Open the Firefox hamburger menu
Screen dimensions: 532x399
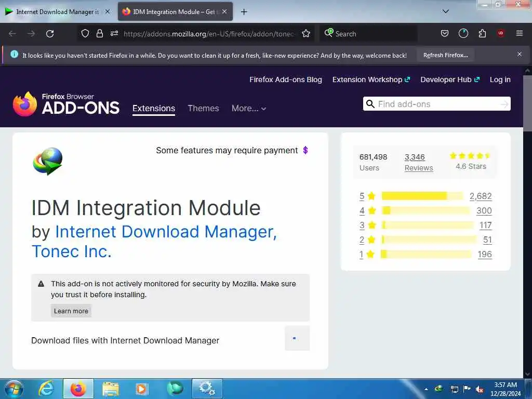[519, 33]
